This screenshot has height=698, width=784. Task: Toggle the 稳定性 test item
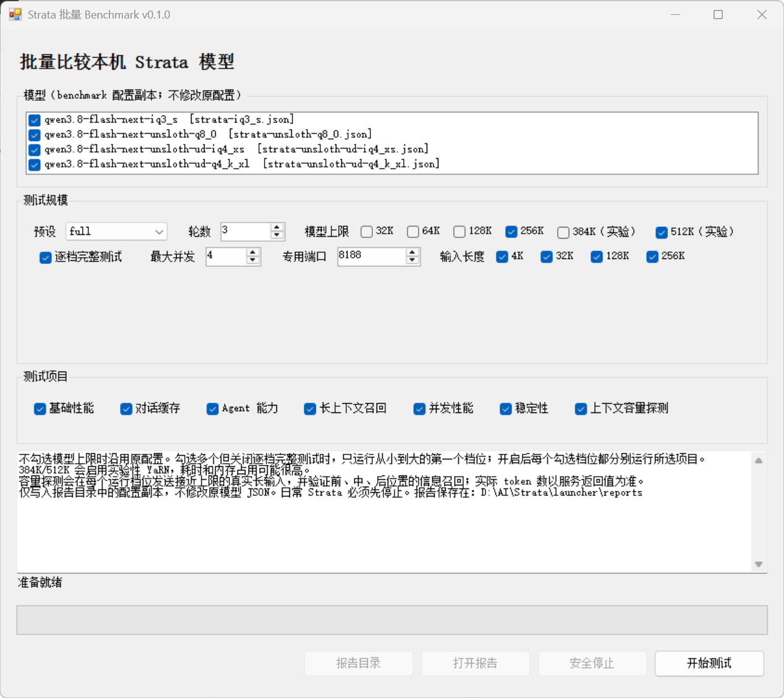(506, 409)
